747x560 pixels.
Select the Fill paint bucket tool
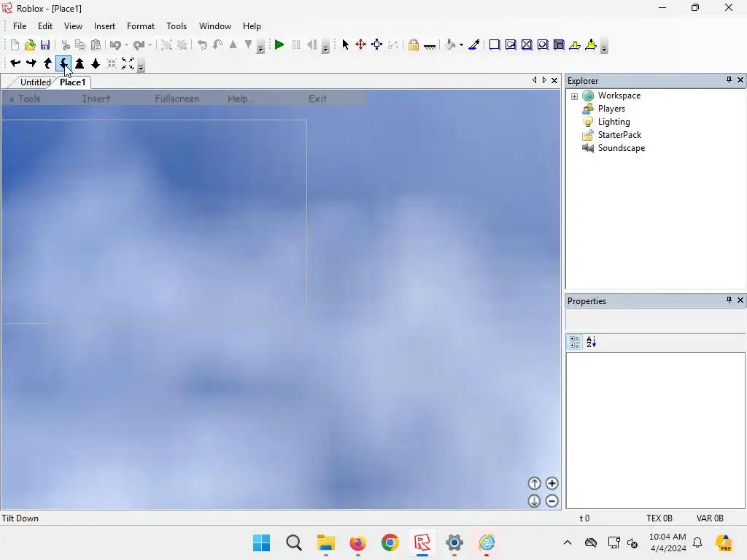[450, 44]
